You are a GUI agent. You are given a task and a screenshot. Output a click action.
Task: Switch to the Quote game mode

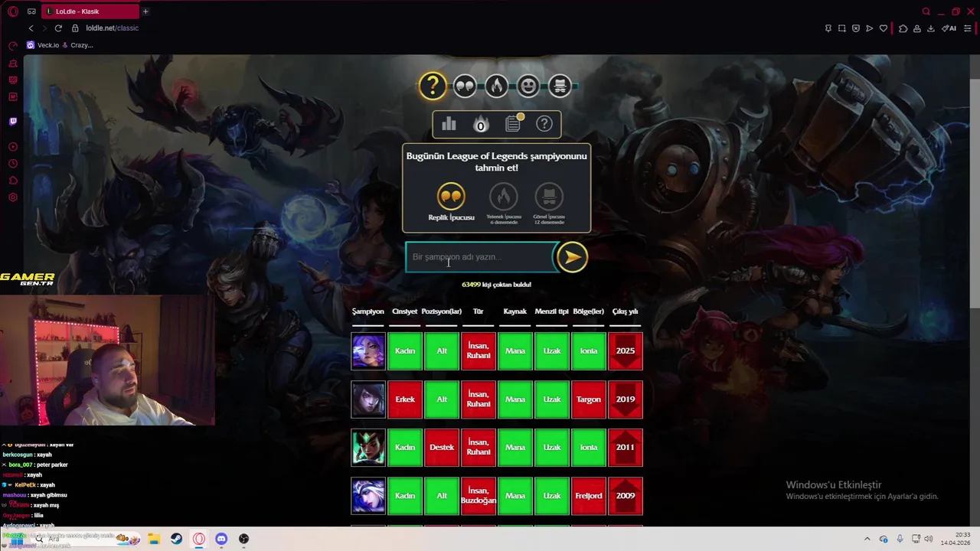pos(465,86)
